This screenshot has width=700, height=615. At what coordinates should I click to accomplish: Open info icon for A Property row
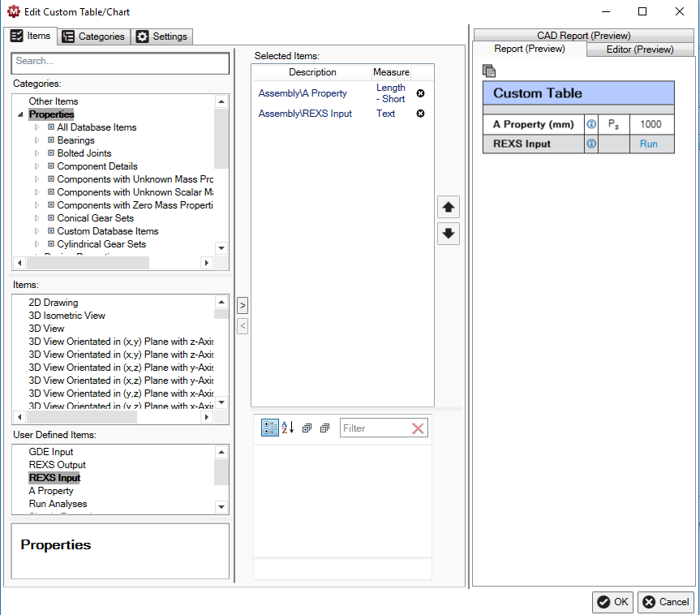click(591, 124)
